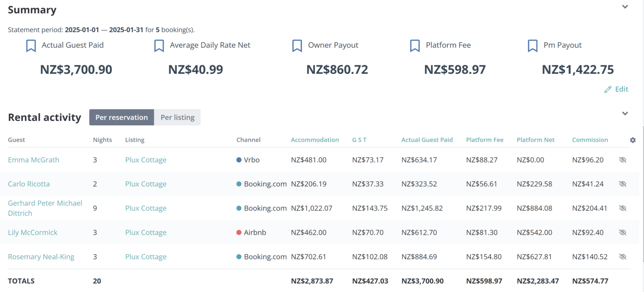Open the table column settings gear
The height and width of the screenshot is (292, 644).
633,140
